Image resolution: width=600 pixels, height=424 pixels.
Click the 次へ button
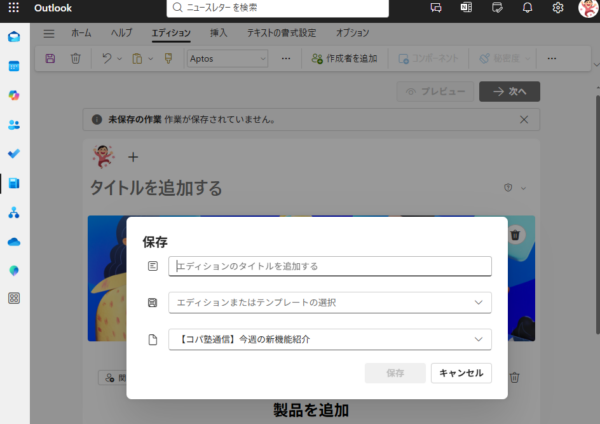coord(510,91)
